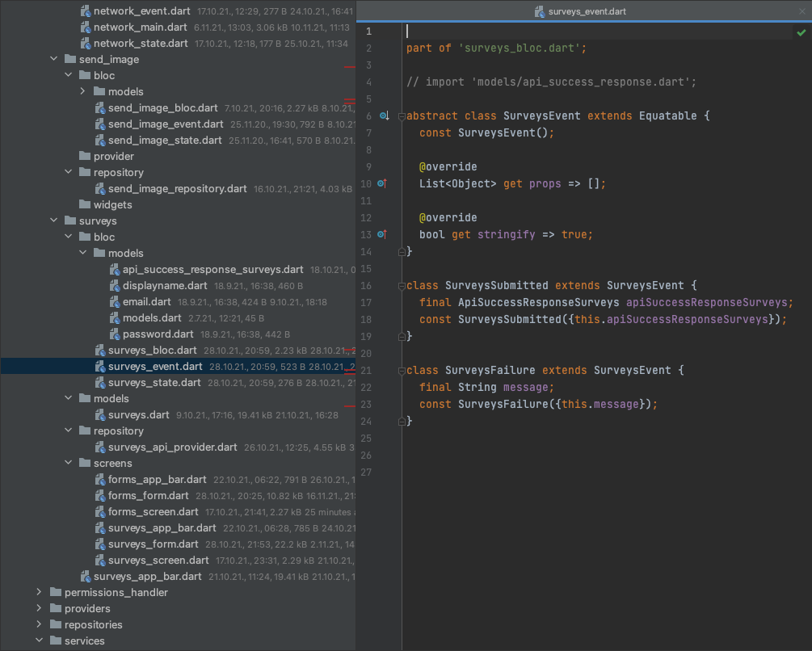This screenshot has height=651, width=812.
Task: Collapse the surveys folder in the project tree
Action: 53,220
